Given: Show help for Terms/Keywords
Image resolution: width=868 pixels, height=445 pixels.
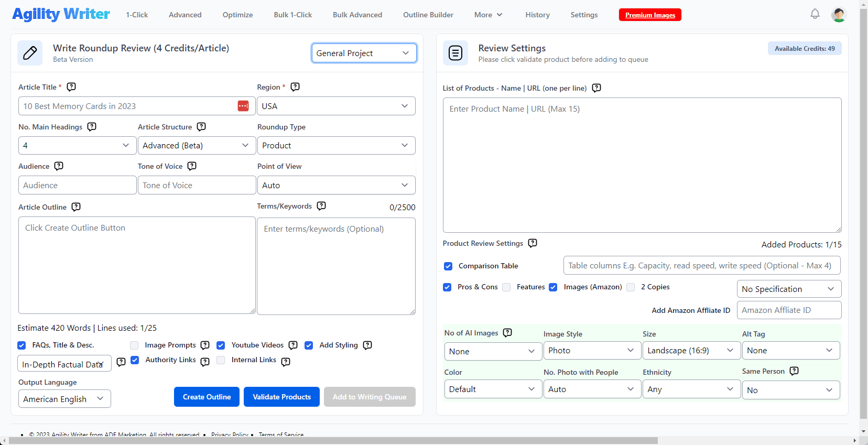Looking at the screenshot, I should [x=321, y=206].
